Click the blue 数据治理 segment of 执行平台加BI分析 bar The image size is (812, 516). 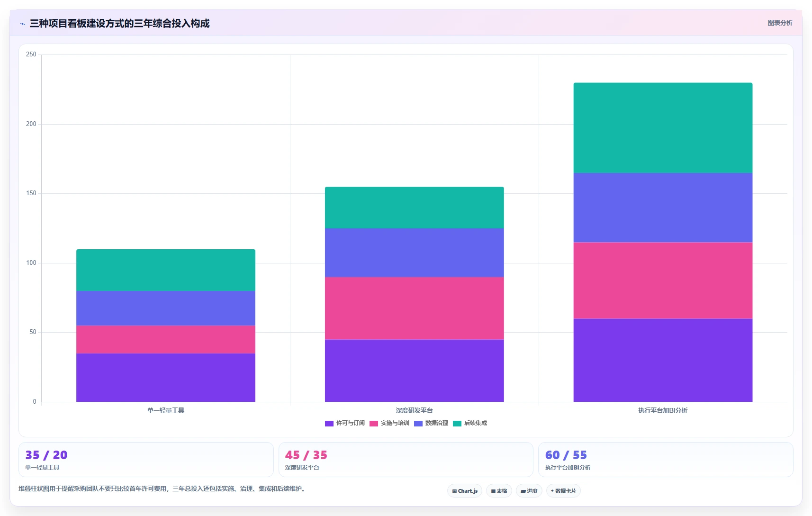coord(663,208)
